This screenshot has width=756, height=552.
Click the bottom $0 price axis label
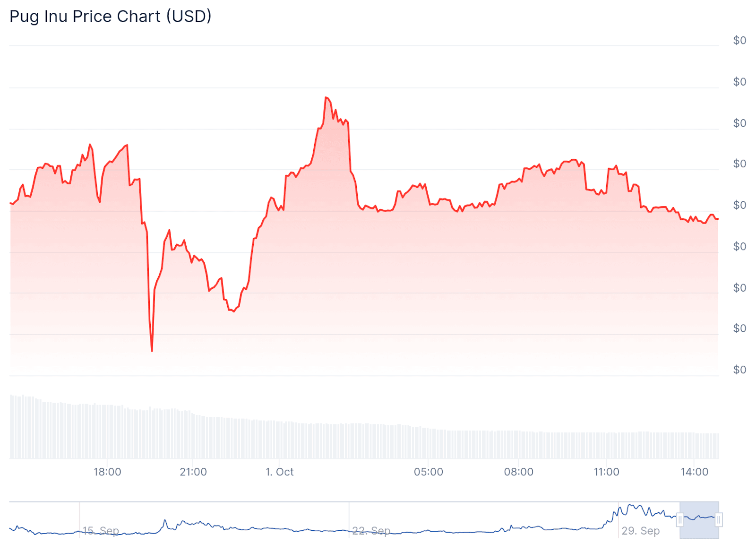pyautogui.click(x=739, y=370)
